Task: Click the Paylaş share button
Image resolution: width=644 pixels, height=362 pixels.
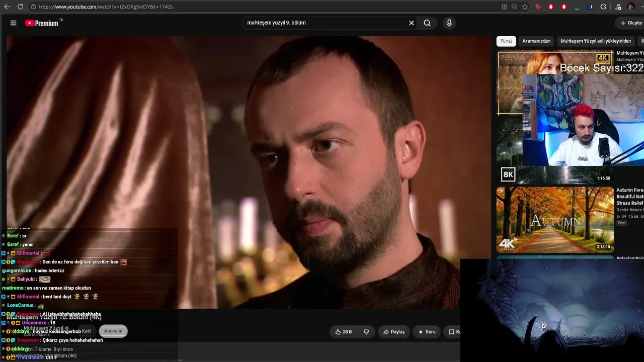Action: [x=394, y=332]
